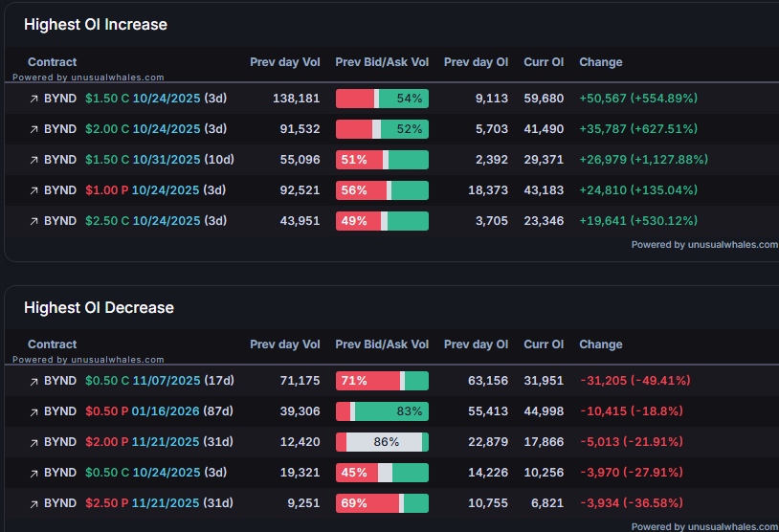
Task: Select the change value +26,979 (+1,127.88%)
Action: (644, 160)
